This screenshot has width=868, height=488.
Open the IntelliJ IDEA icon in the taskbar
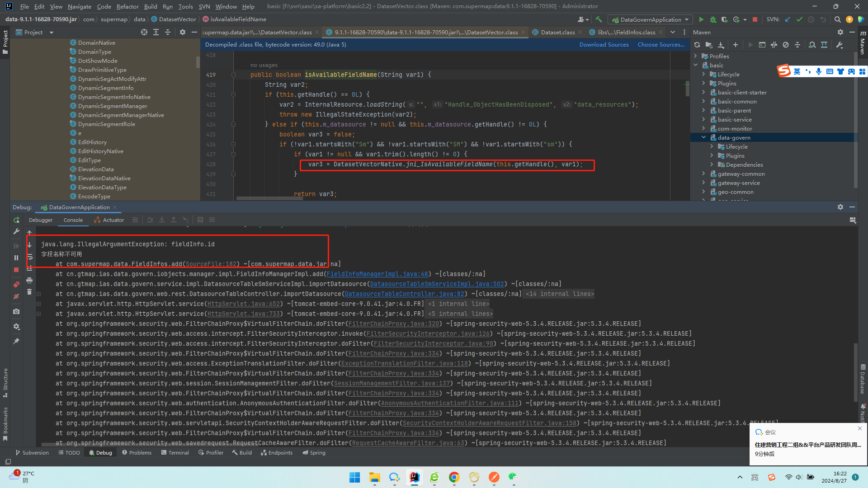tap(414, 477)
